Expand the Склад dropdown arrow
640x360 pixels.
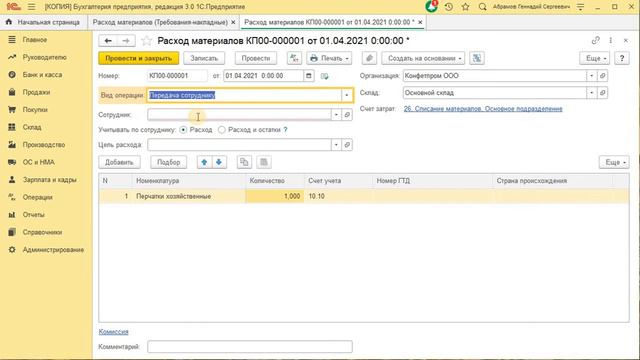[591, 93]
